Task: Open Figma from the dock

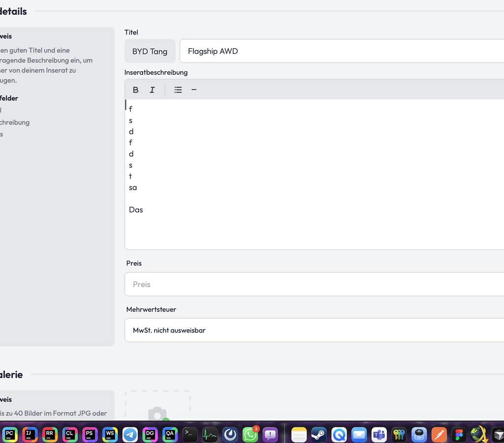Action: pos(459,434)
